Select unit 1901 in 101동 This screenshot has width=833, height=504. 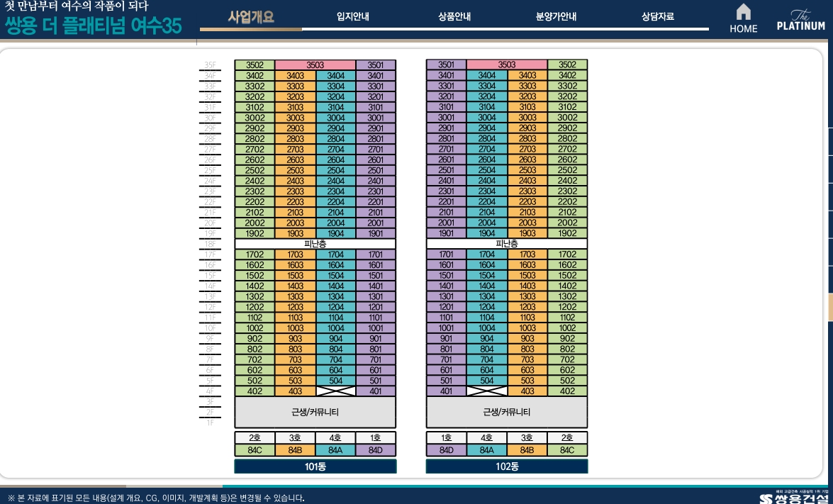coord(376,233)
